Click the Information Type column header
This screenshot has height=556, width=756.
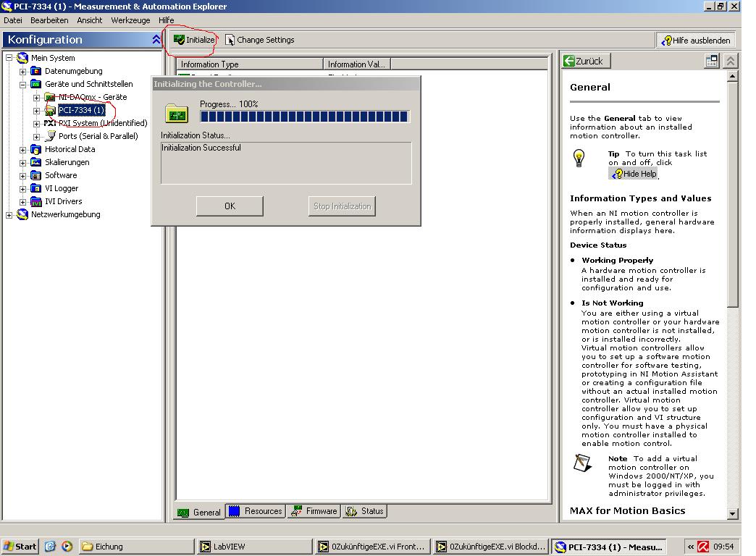(x=250, y=64)
